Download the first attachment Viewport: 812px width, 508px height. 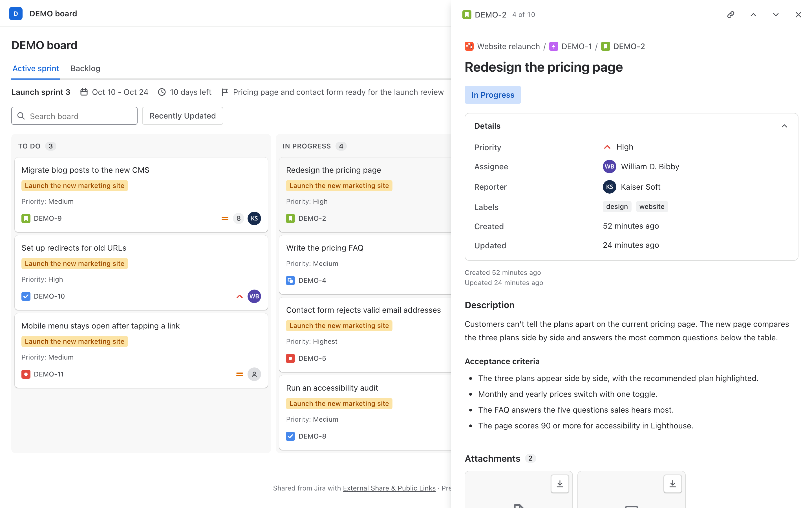coord(560,484)
